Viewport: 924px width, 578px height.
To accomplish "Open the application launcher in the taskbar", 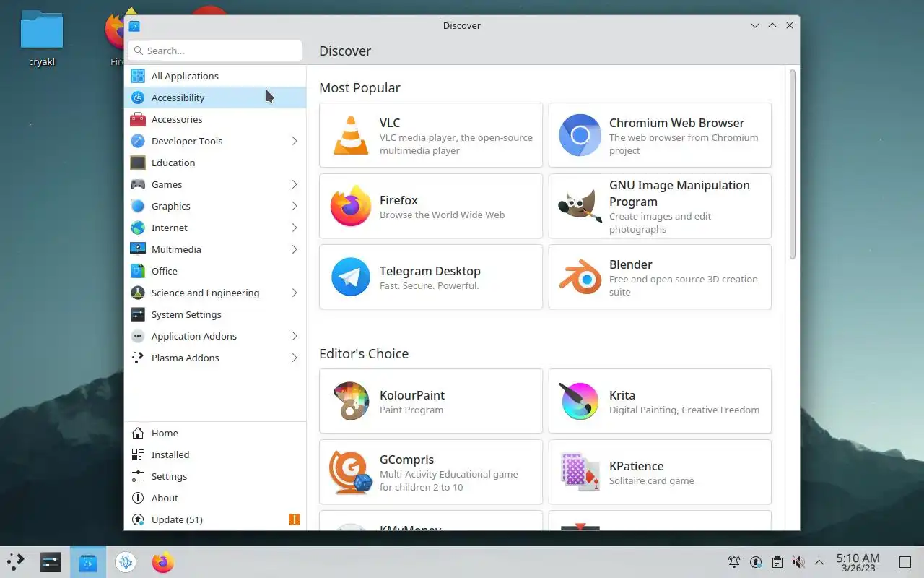I will pyautogui.click(x=16, y=562).
